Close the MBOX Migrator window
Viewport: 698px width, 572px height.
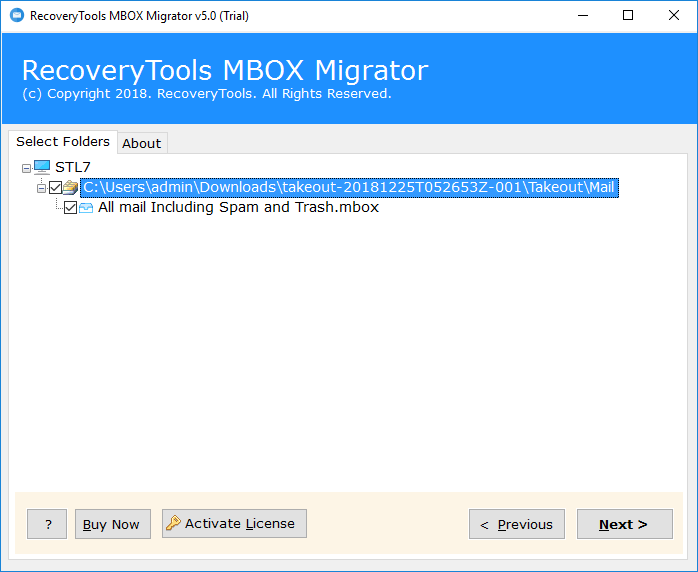point(674,16)
